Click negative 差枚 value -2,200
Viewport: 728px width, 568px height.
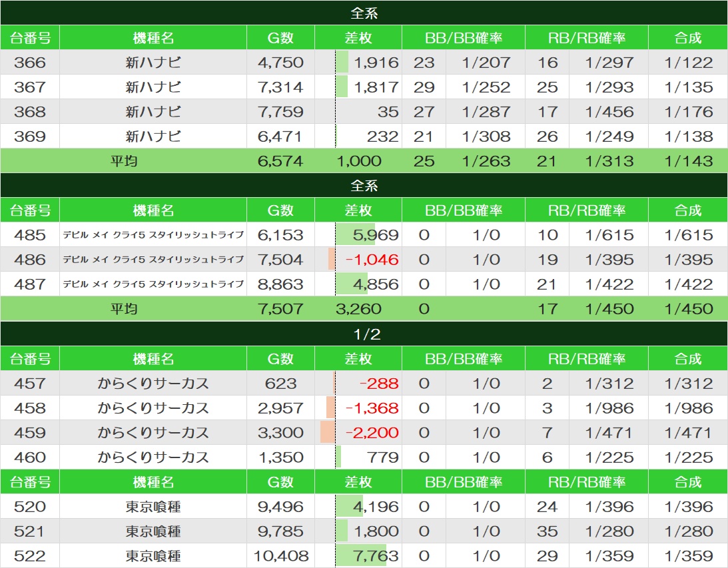[x=372, y=433]
